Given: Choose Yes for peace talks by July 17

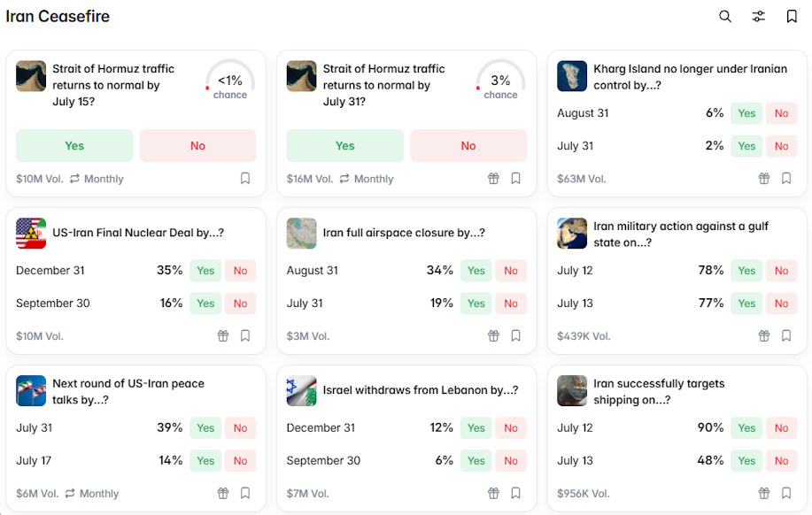Looking at the screenshot, I should [x=205, y=461].
